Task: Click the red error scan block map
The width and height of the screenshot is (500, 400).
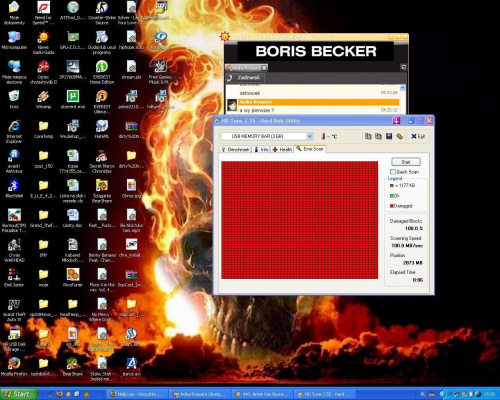Action: click(x=300, y=220)
